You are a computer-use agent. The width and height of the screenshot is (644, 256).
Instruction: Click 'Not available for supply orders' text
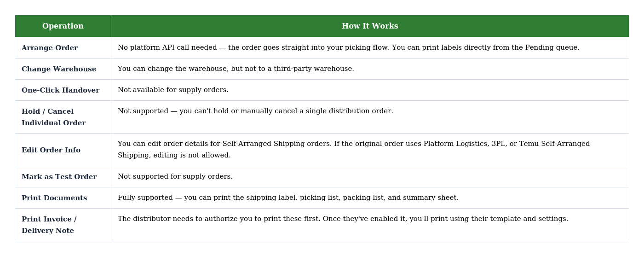[173, 90]
